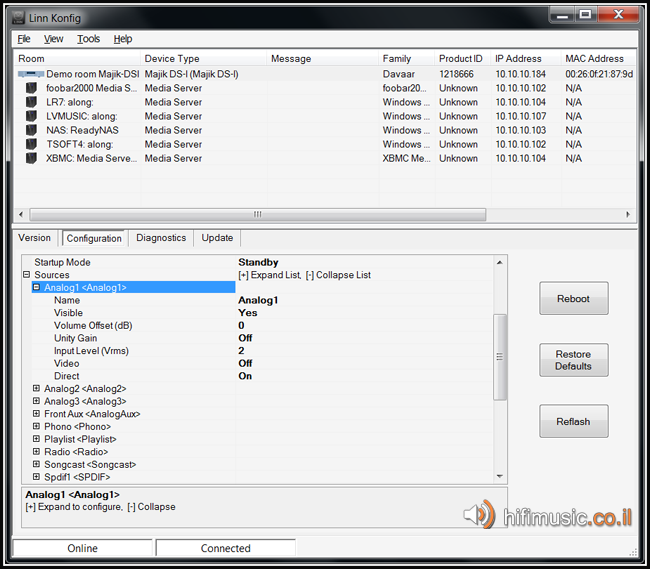Sort by the Device Type column header
650x569 pixels.
tap(203, 58)
